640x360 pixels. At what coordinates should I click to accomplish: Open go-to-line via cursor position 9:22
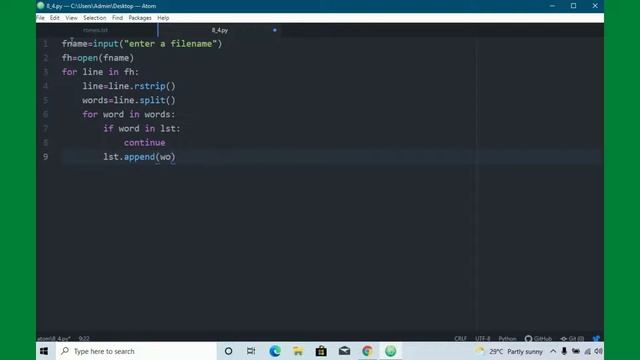84,338
